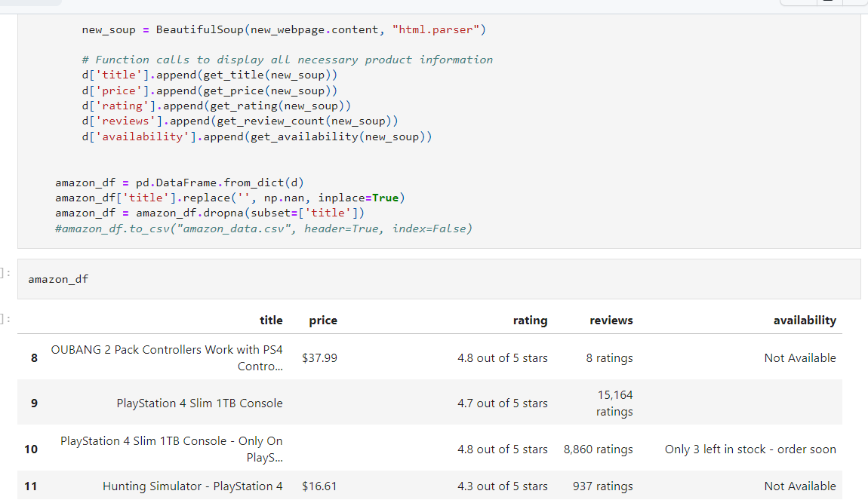Click the "15,164 ratings" reviews cell

pyautogui.click(x=614, y=403)
